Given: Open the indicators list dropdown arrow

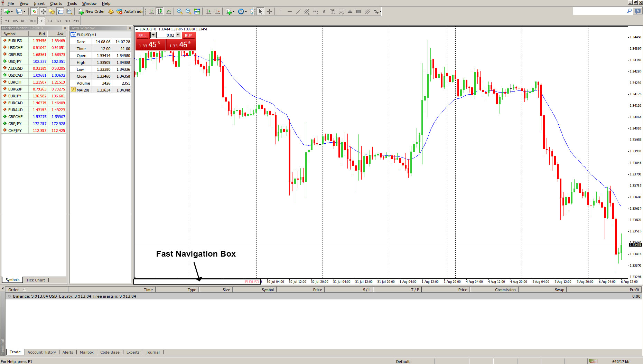Looking at the screenshot, I should tap(234, 11).
